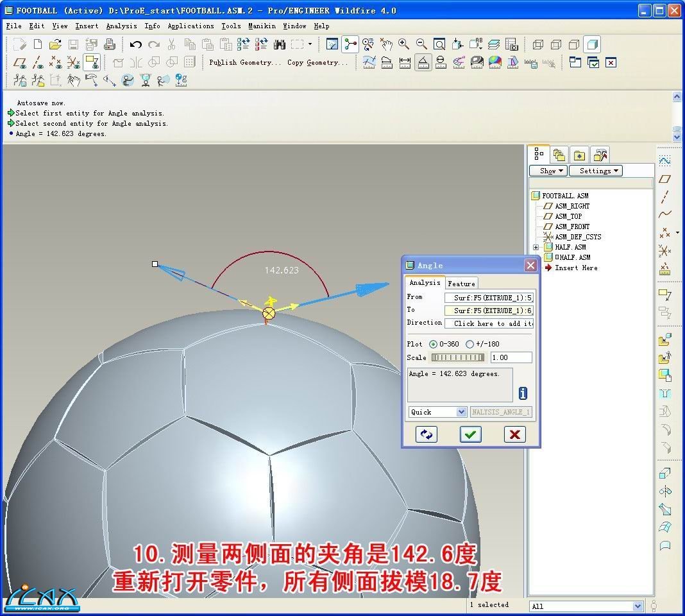Viewport: 685px width, 616px height.
Task: Click the green checkmark to accept analysis
Action: [470, 434]
